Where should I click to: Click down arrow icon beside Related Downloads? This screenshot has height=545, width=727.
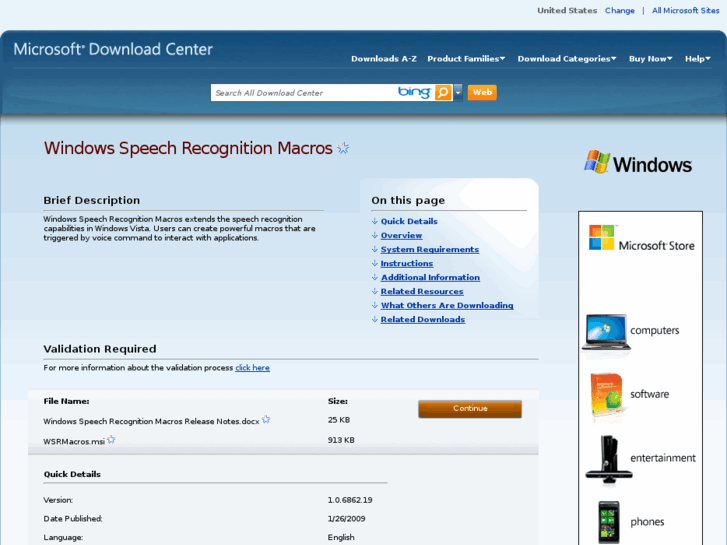(x=375, y=320)
